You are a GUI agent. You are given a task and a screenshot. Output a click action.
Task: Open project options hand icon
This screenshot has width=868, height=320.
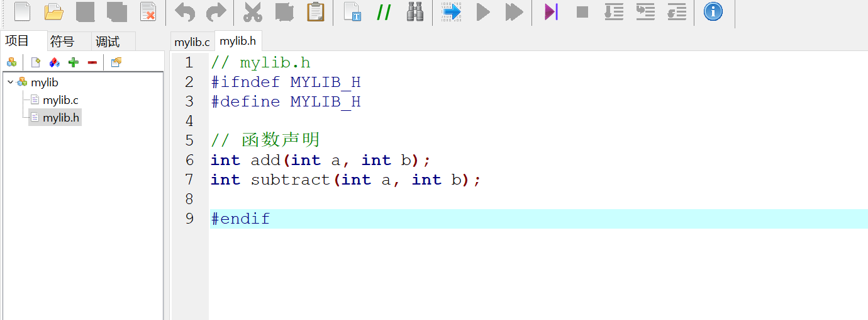tap(116, 62)
